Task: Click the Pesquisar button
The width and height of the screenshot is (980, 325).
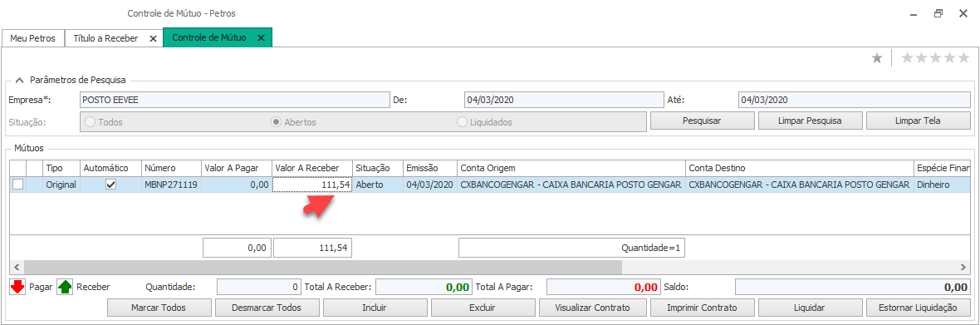Action: pos(702,121)
